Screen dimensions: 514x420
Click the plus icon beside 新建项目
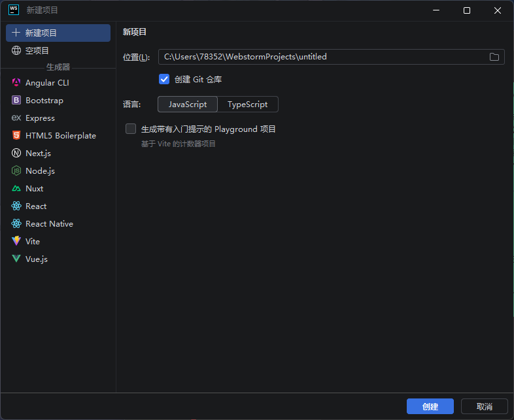tap(16, 33)
